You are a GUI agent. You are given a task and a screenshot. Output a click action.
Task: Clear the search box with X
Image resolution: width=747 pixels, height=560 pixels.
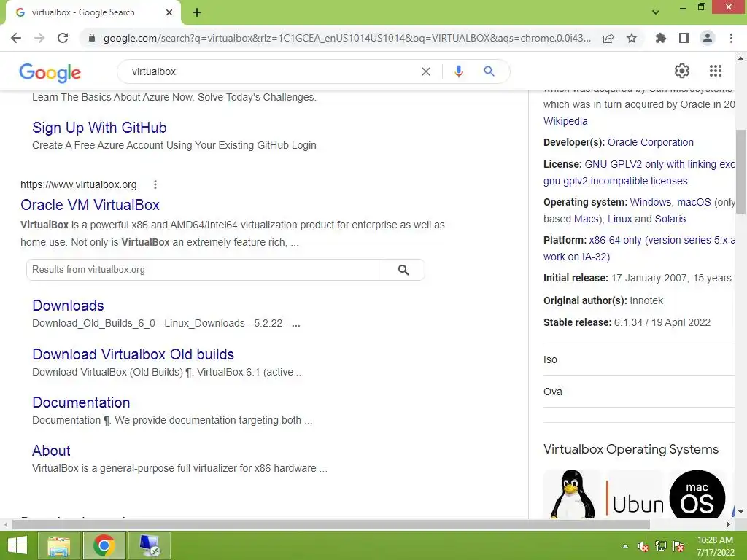click(426, 71)
